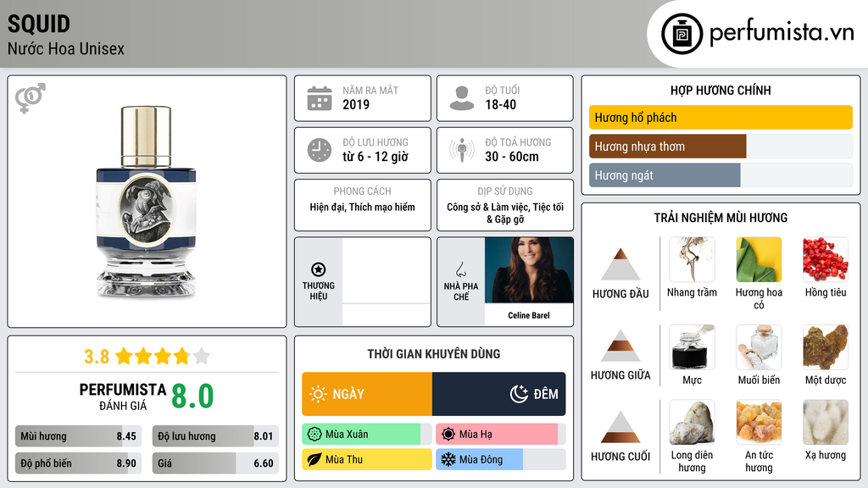Open the perfumista.vn site name
The image size is (868, 488).
tap(782, 33)
